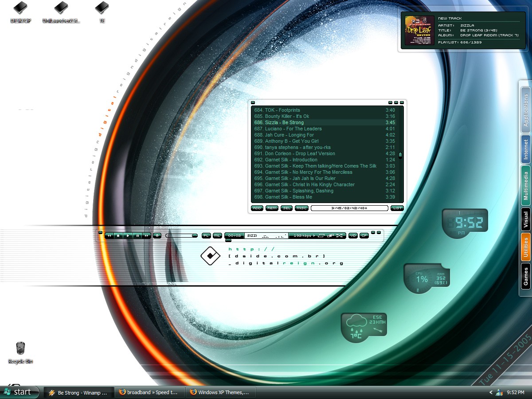Image resolution: width=532 pixels, height=399 pixels.
Task: Select '685. Bounty Killer - It's Ok'
Action: click(x=325, y=116)
